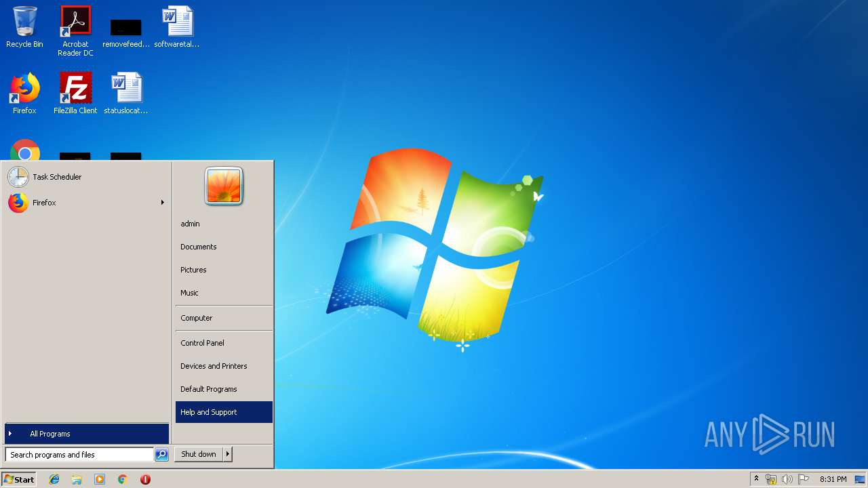This screenshot has height=488, width=868.
Task: Show hidden system tray icons
Action: tap(757, 479)
